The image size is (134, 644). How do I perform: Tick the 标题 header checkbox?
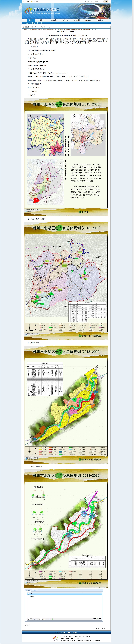point(28,594)
